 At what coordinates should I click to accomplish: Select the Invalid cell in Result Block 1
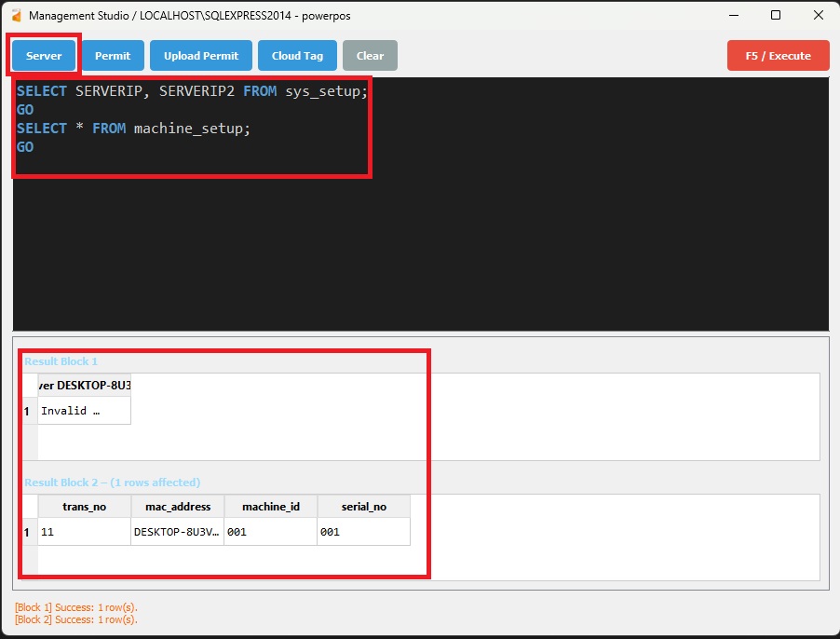click(84, 411)
